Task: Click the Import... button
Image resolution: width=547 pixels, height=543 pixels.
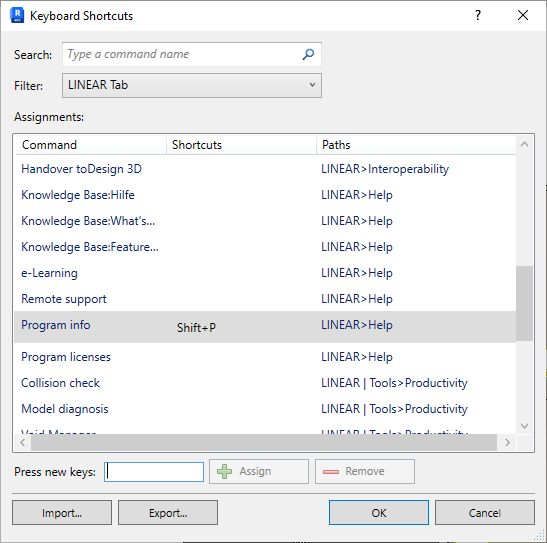Action: click(62, 513)
